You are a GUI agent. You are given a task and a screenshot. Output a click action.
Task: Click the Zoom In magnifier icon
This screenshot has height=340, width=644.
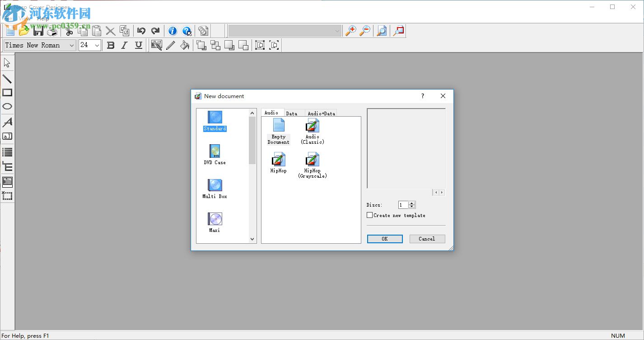[x=350, y=31]
